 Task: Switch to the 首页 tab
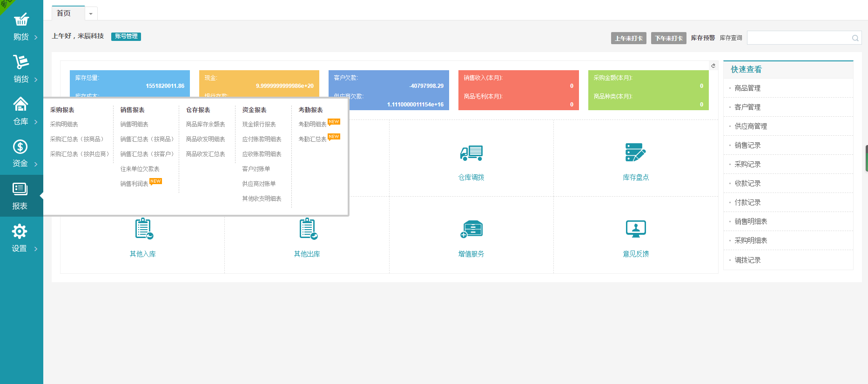64,13
